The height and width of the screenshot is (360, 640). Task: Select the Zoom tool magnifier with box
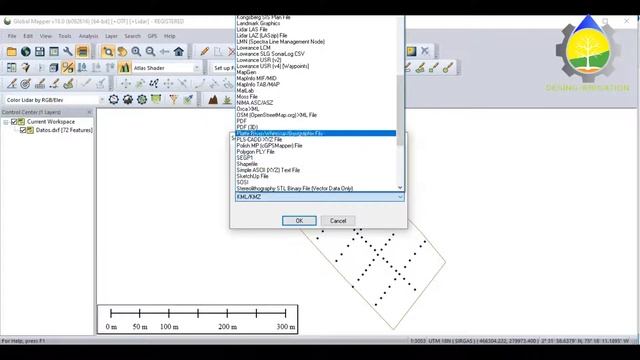[108, 51]
